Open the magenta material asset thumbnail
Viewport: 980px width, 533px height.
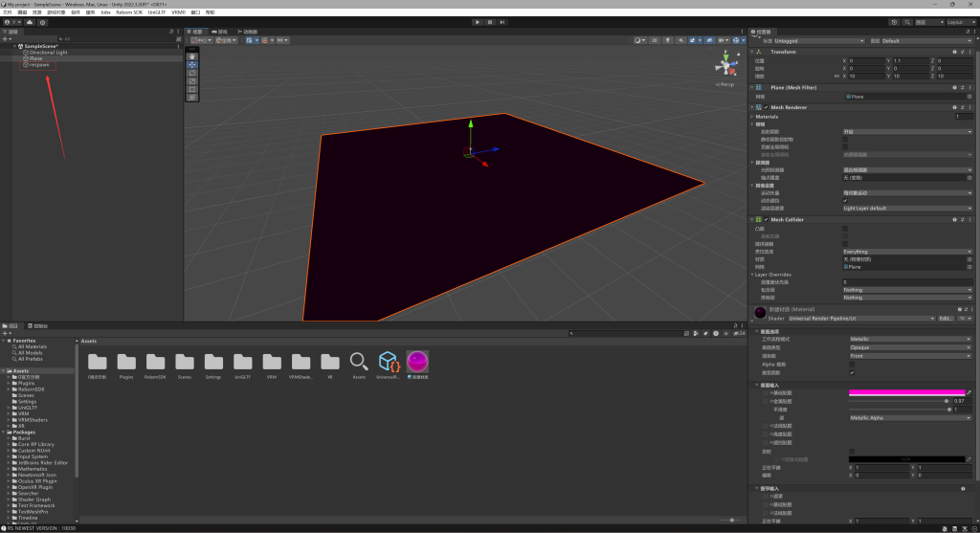point(417,362)
